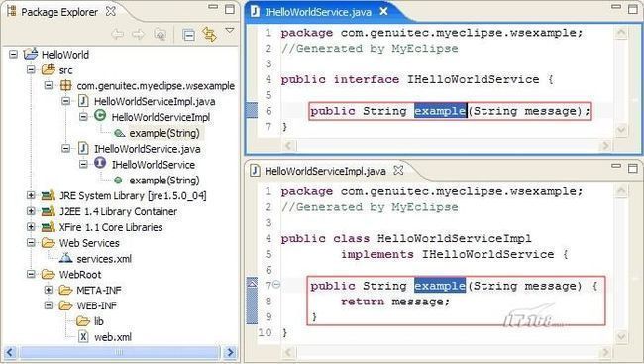Close the HelloWorldServiceImpl.java editor tab
644x364 pixels.
click(x=398, y=170)
